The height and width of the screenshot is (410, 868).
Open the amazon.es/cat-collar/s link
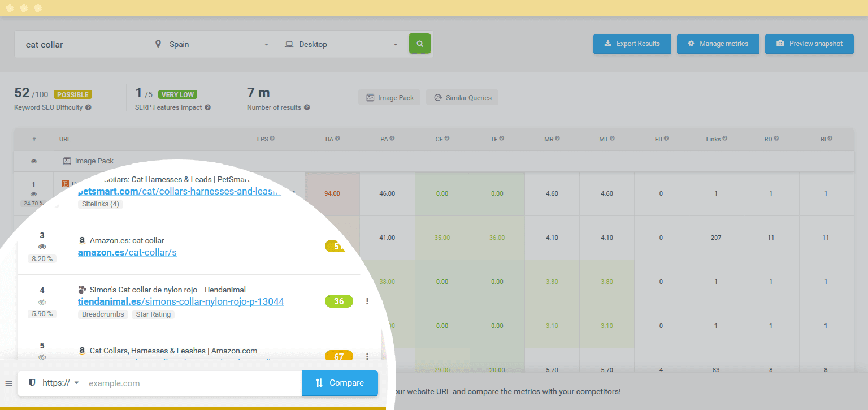127,252
